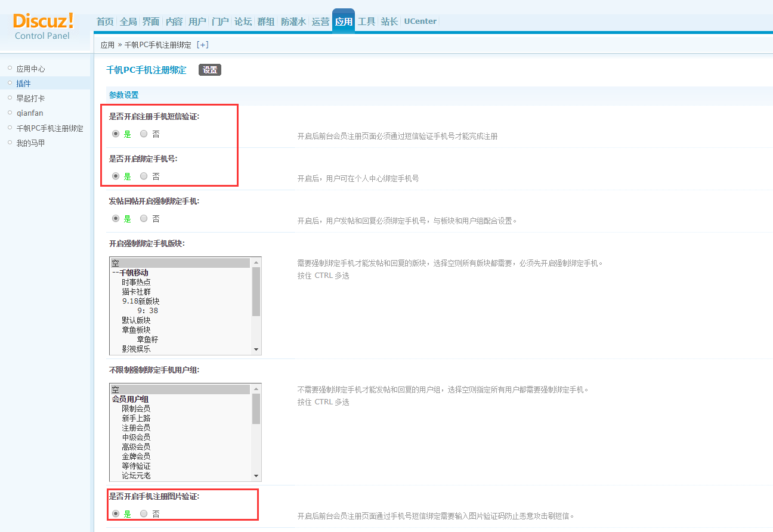The image size is (773, 532).
Task: Select 注册会员 in user group list
Action: coord(180,428)
